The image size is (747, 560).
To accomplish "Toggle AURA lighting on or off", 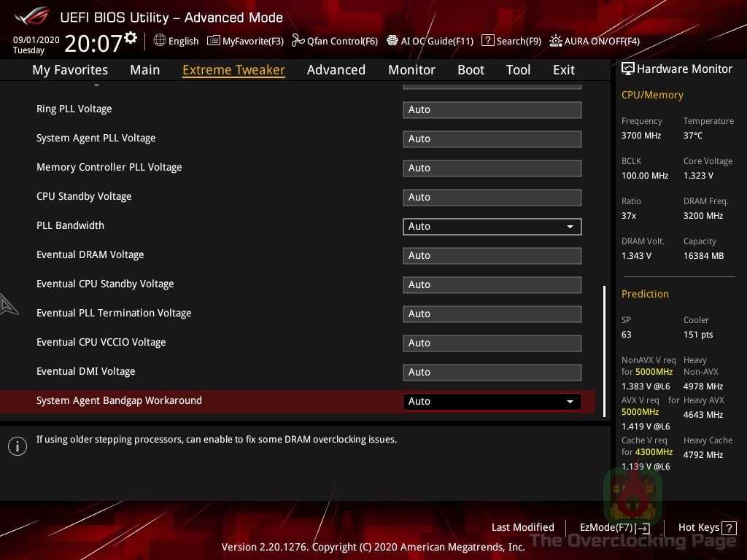I will (x=596, y=41).
